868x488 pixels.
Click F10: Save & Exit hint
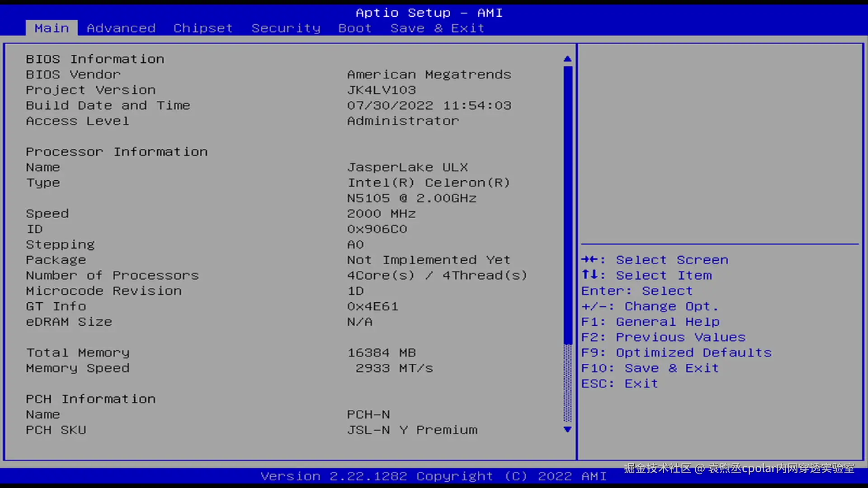click(x=650, y=368)
